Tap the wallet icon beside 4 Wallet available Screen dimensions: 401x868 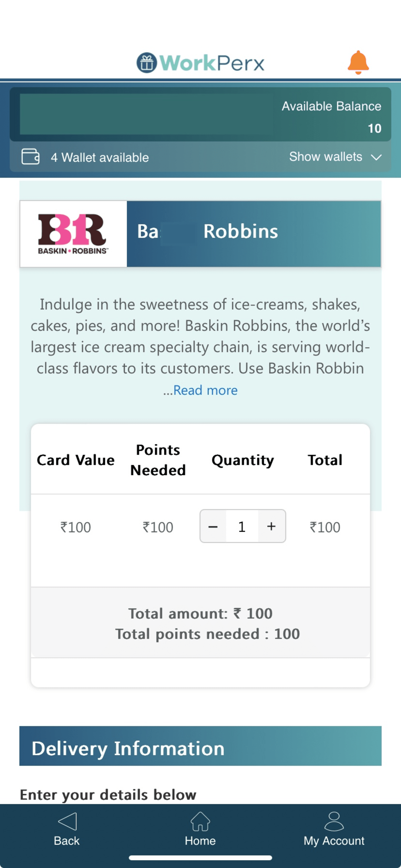coord(30,157)
